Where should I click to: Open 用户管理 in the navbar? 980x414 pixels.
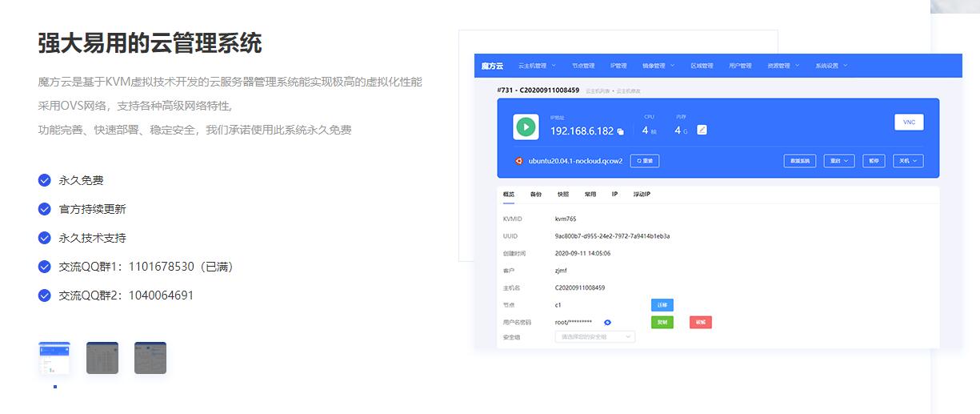[x=740, y=66]
